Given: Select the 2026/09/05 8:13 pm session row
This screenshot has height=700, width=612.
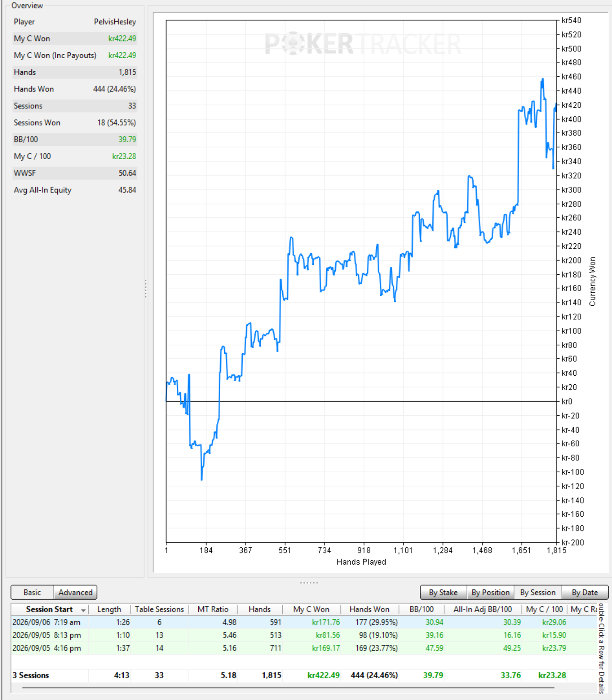Looking at the screenshot, I should click(304, 635).
